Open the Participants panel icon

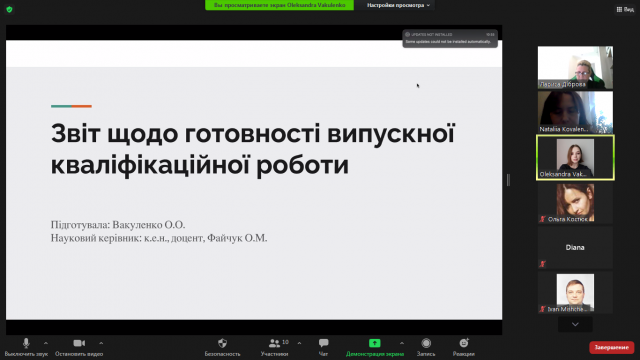[274, 343]
